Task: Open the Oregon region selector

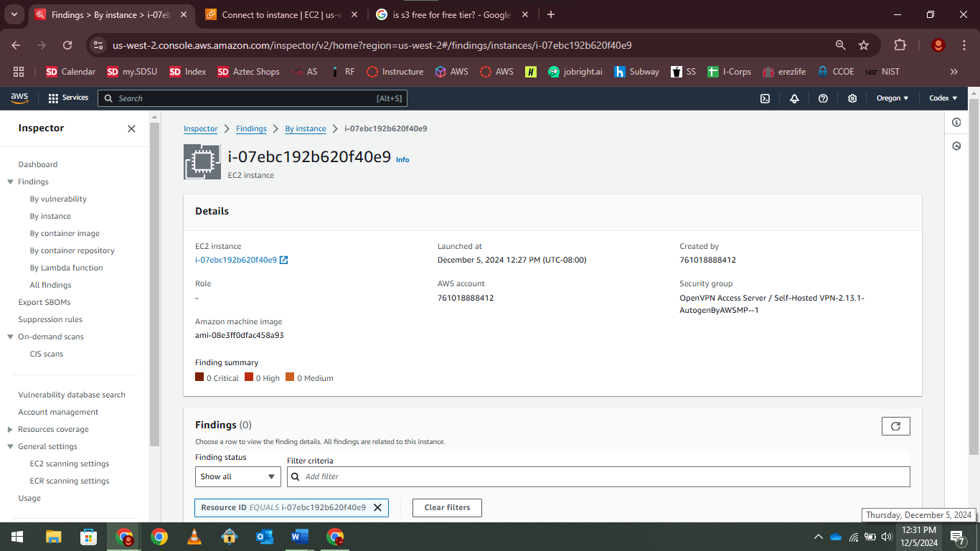Action: pyautogui.click(x=891, y=98)
